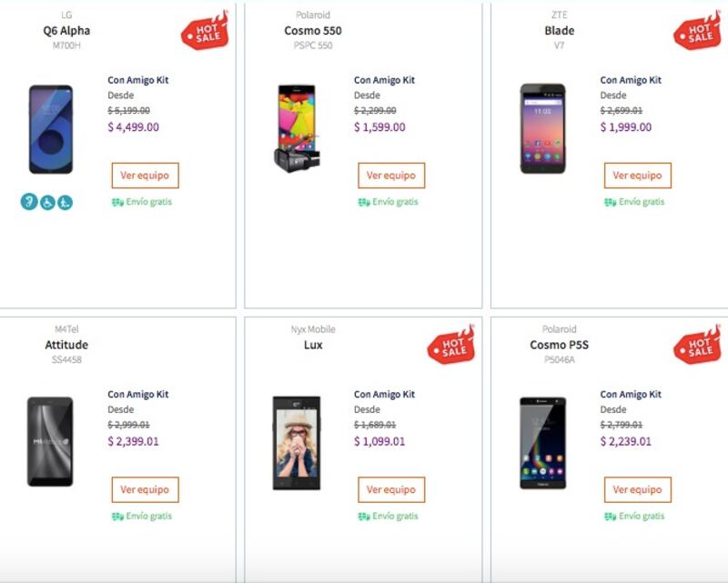Viewport: 728px width, 583px height.
Task: Select the LG Q6 Alpha phone image
Action: (51, 129)
